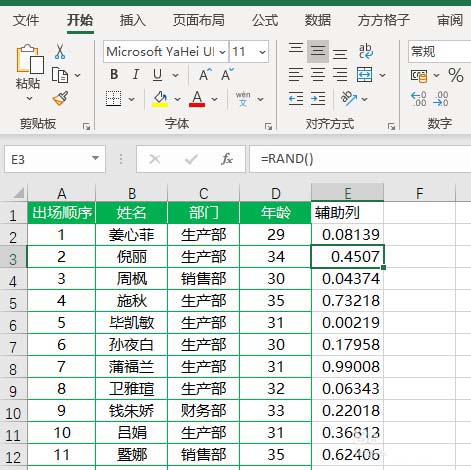Toggle the Middle Align button

pyautogui.click(x=318, y=51)
